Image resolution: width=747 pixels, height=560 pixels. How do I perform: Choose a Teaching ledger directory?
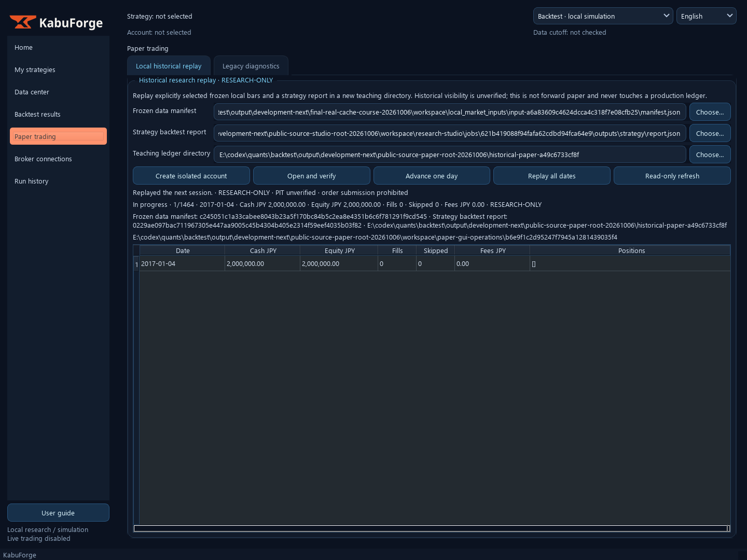(x=710, y=155)
